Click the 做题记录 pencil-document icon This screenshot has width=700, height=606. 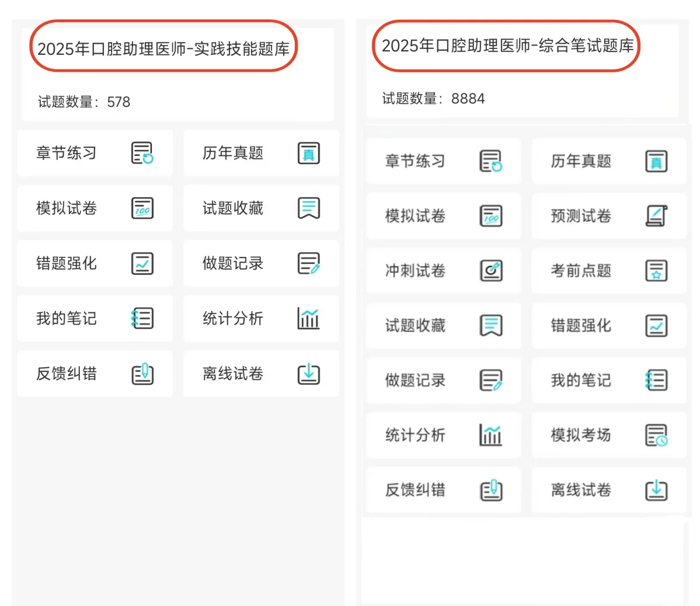point(309,263)
